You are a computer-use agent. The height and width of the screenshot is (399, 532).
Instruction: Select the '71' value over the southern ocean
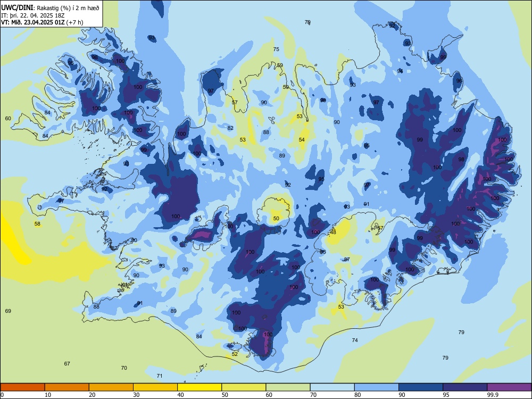[x=160, y=376]
